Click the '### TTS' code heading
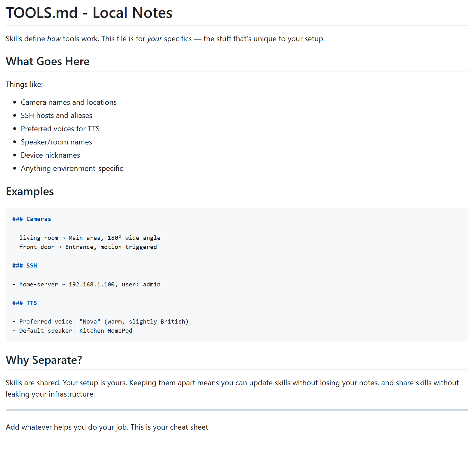This screenshot has height=457, width=476. coord(25,303)
